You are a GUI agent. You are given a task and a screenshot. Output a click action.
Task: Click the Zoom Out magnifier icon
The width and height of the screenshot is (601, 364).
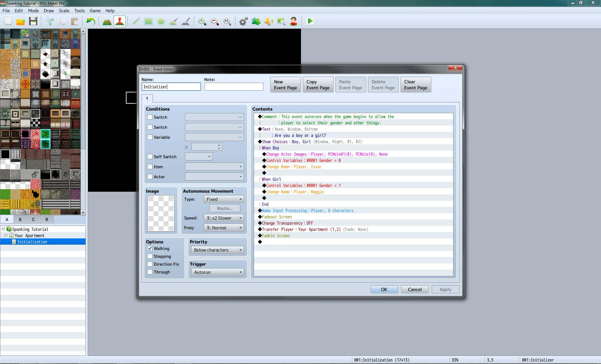coord(215,21)
